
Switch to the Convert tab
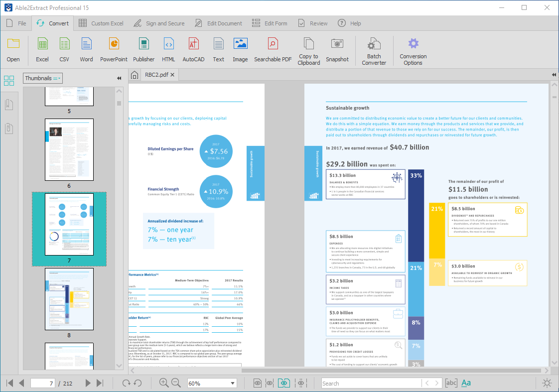(52, 23)
